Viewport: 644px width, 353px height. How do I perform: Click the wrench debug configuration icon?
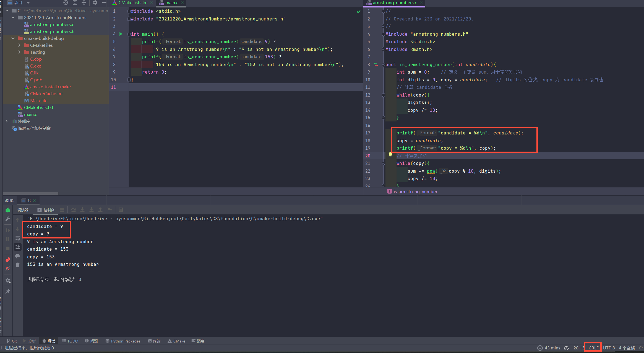pos(8,219)
